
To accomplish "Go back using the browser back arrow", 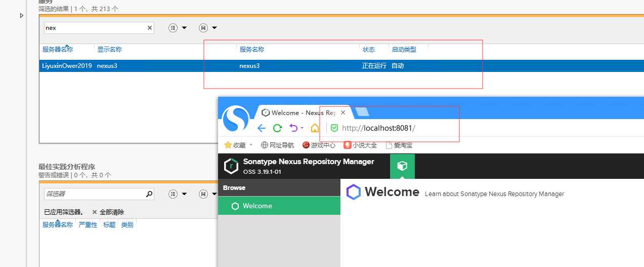I will tap(262, 128).
